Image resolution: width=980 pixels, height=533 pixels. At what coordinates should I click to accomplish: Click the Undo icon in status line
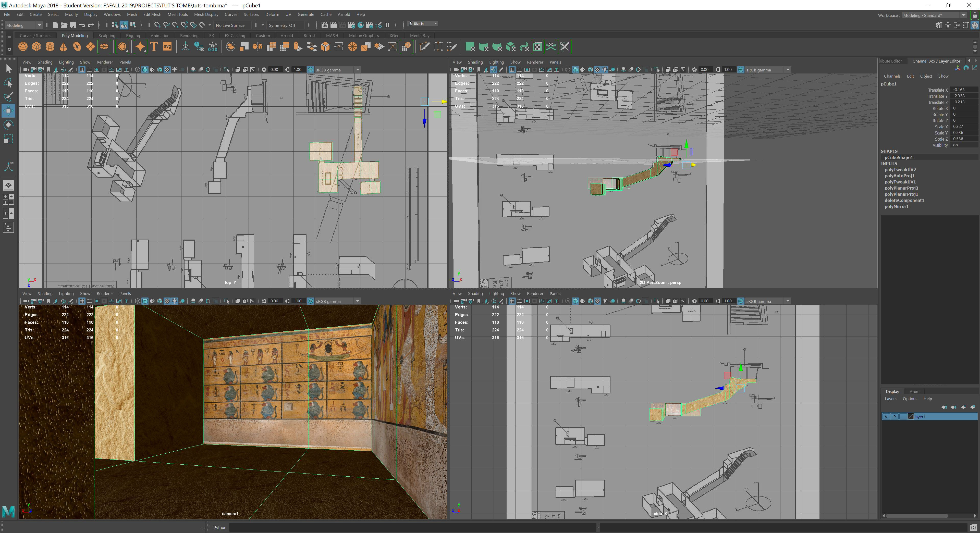coord(82,25)
